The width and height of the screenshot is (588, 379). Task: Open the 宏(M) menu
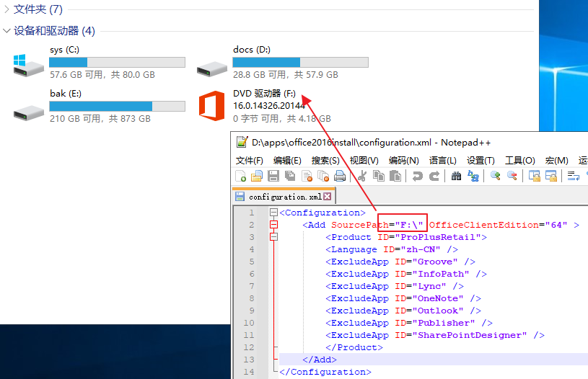click(556, 160)
